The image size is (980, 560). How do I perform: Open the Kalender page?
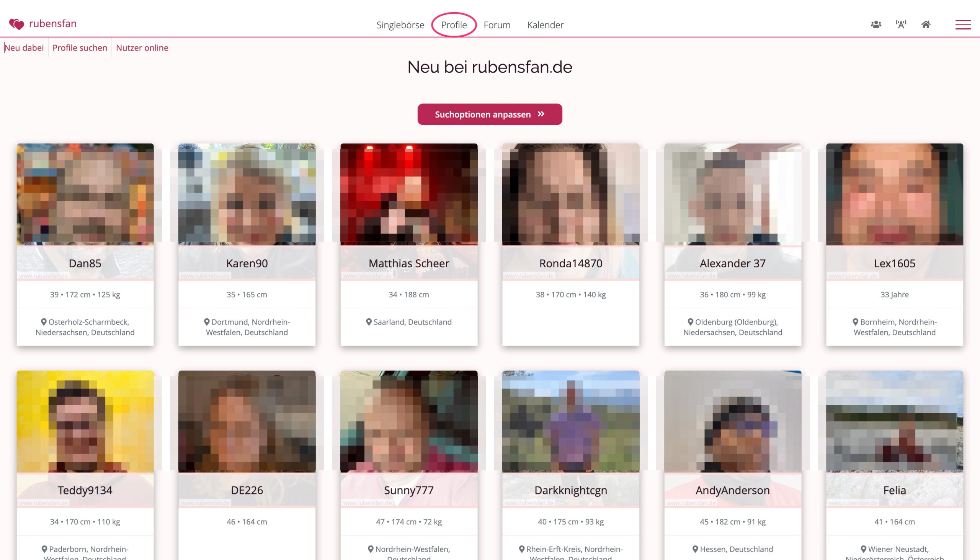point(545,25)
